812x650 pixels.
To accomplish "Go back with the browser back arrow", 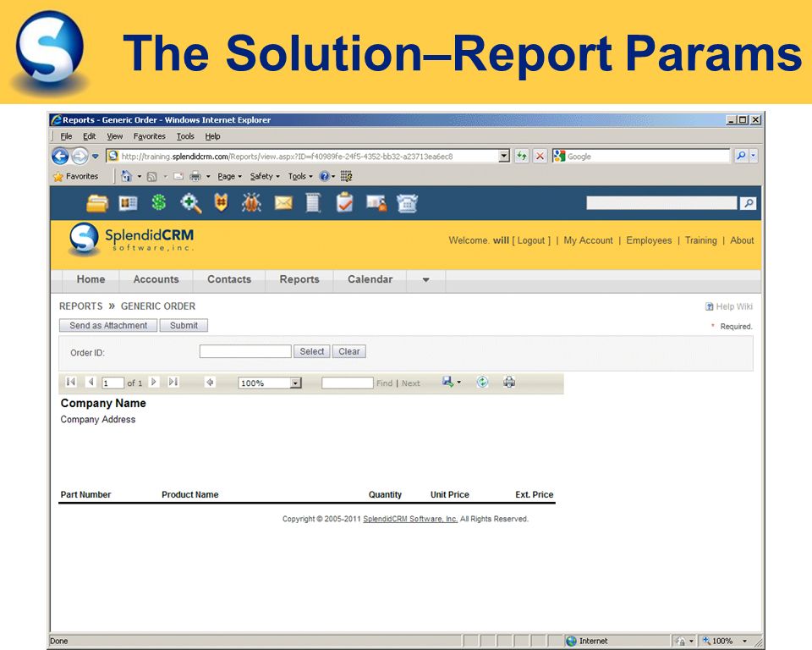I will tap(60, 156).
